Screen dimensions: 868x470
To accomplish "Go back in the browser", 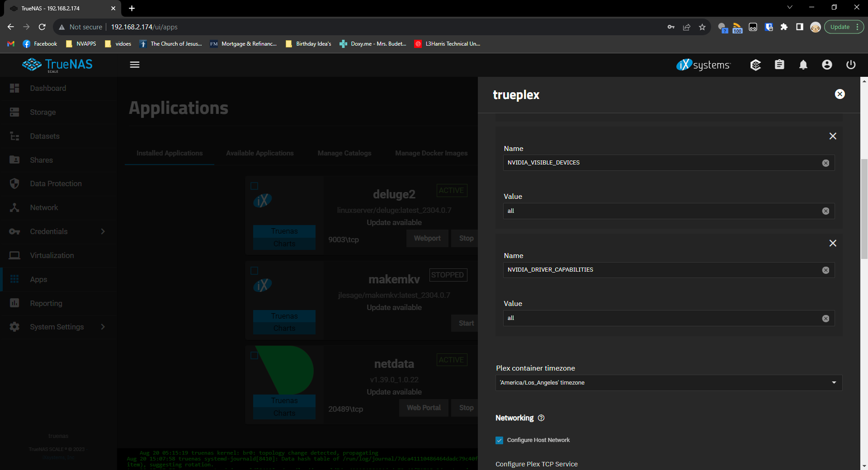I will click(x=11, y=27).
